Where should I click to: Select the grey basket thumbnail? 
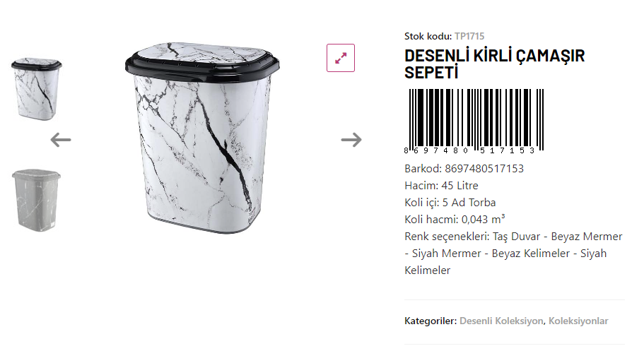coord(37,201)
